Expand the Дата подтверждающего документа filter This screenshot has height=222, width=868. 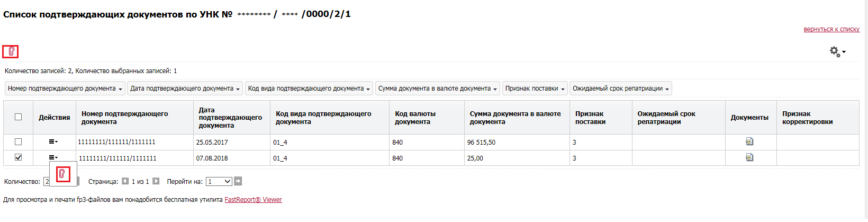point(185,88)
